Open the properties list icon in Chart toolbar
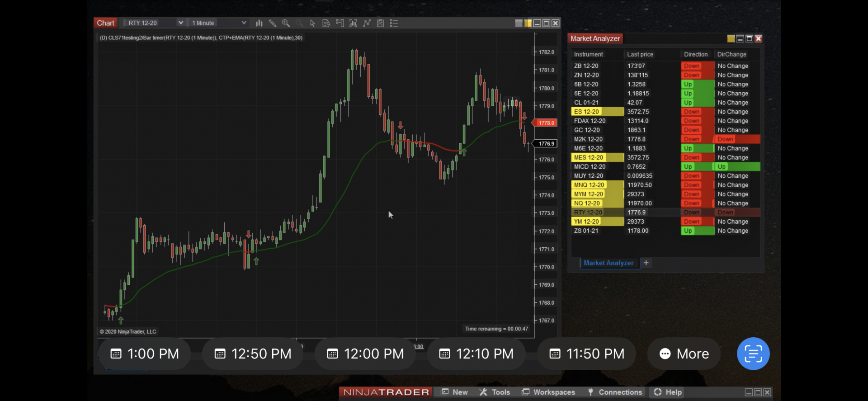 click(x=394, y=23)
